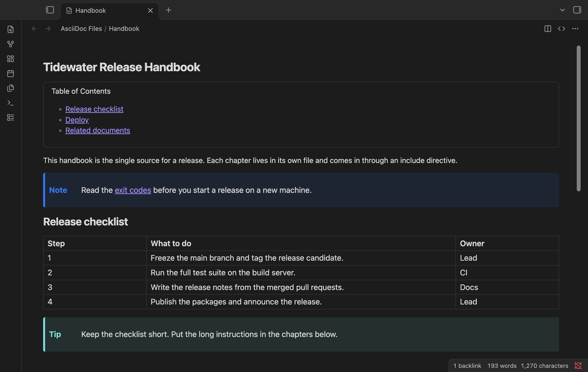This screenshot has width=588, height=372.
Task: Open the tab list dropdown chevron
Action: point(562,10)
